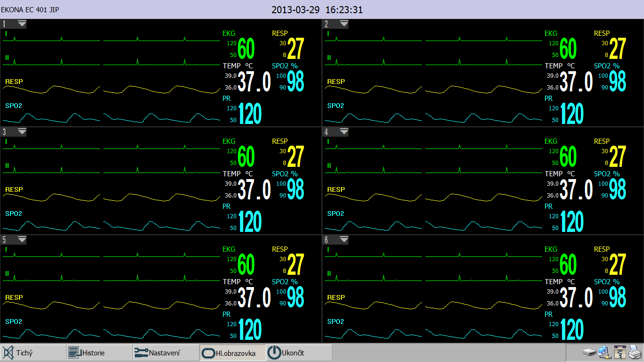Click the pulse rate 120 in bed 1
The height and width of the screenshot is (362, 644).
tap(250, 114)
